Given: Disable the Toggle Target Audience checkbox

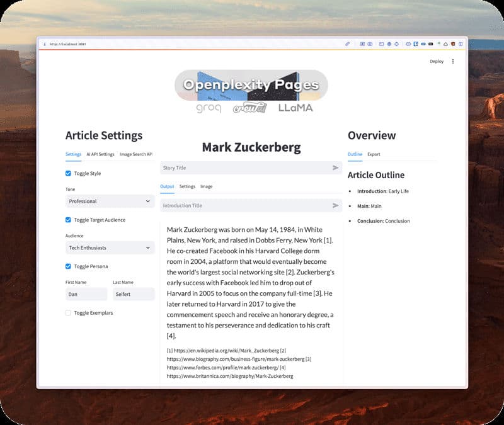Looking at the screenshot, I should tap(69, 220).
